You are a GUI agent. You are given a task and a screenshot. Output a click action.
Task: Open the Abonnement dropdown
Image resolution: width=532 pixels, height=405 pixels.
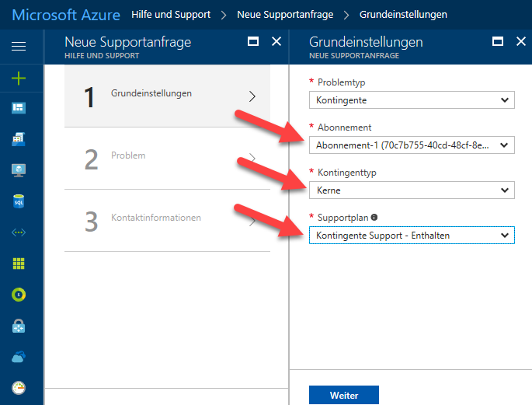tap(412, 145)
